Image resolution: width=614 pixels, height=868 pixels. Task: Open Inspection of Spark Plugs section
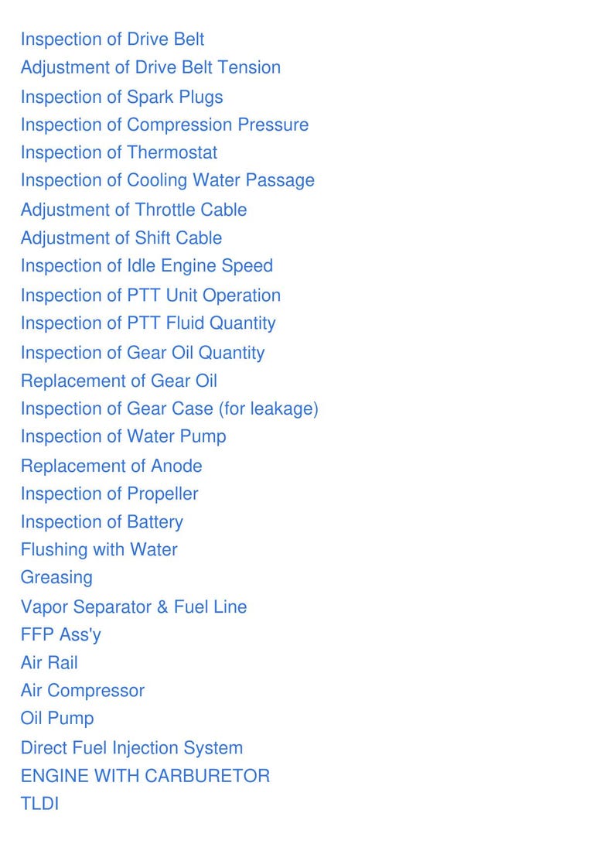(x=121, y=97)
